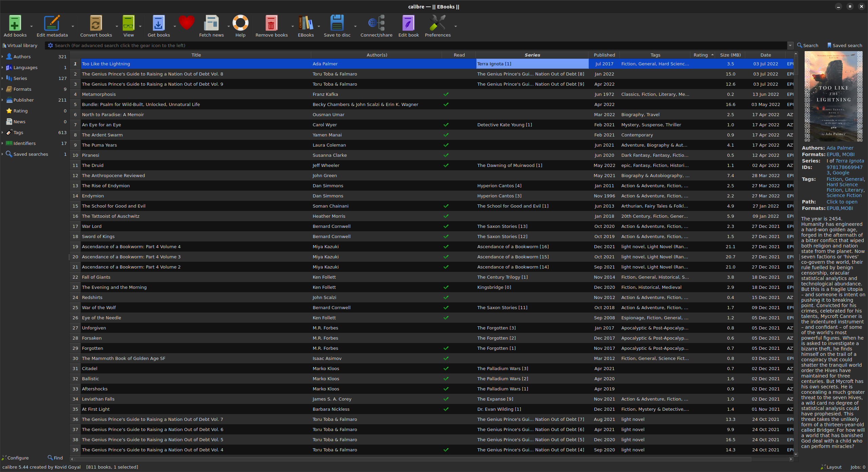Click the book list vertical scrollbar

click(x=796, y=254)
